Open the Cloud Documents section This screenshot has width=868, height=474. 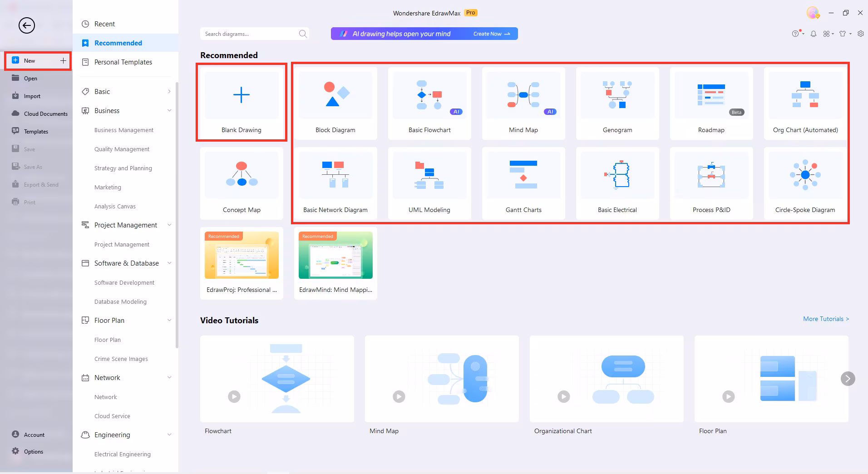coord(39,114)
